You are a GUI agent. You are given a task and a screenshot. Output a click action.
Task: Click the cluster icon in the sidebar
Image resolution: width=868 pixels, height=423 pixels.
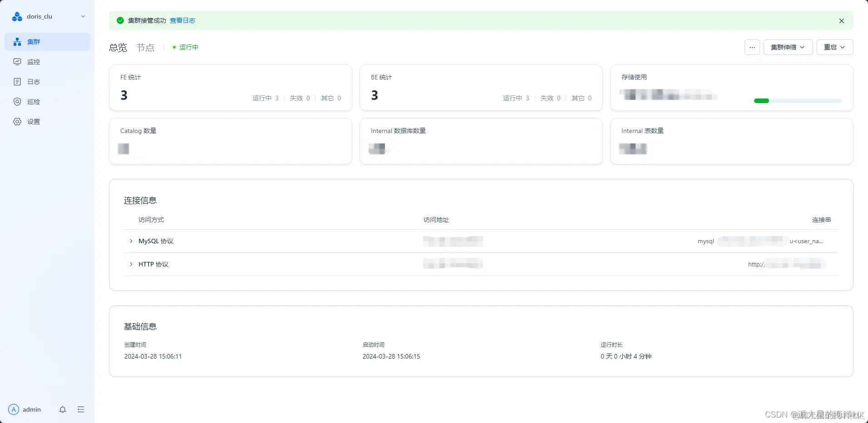17,42
